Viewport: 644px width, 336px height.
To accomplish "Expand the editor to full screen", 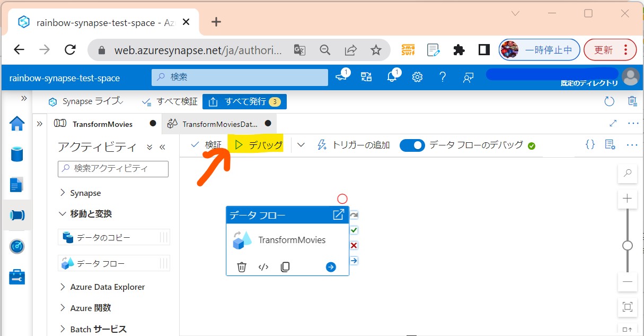I will [613, 123].
